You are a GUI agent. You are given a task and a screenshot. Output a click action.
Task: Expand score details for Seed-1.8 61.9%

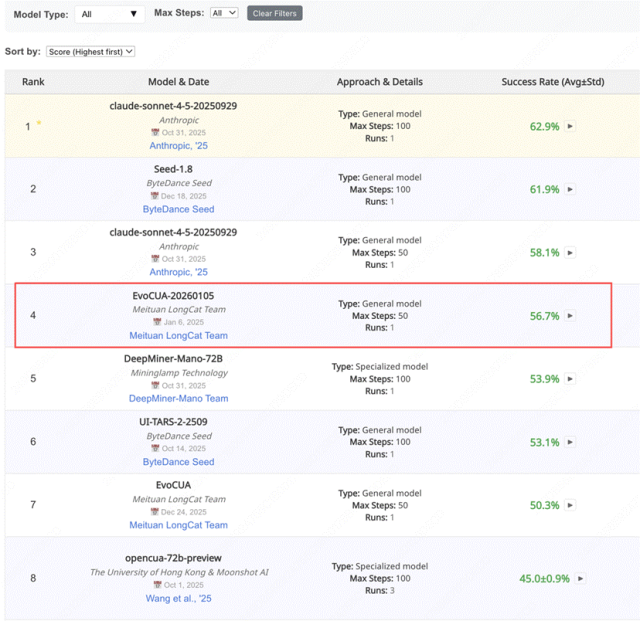pos(570,190)
